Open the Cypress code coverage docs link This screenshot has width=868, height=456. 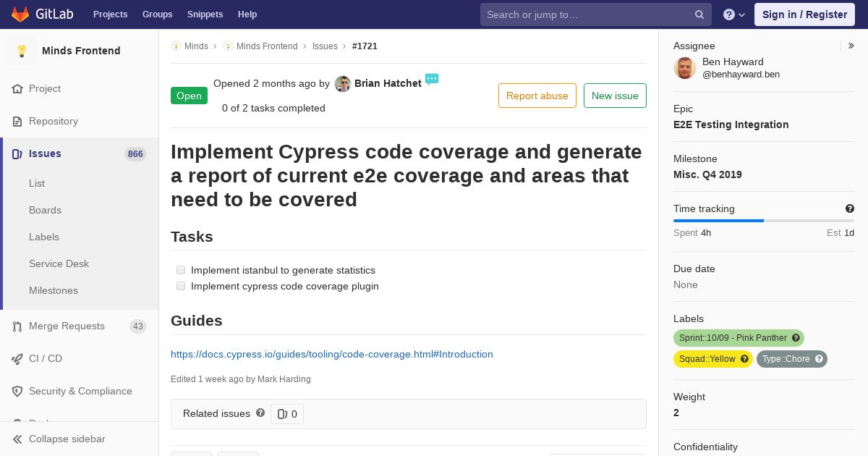[332, 354]
